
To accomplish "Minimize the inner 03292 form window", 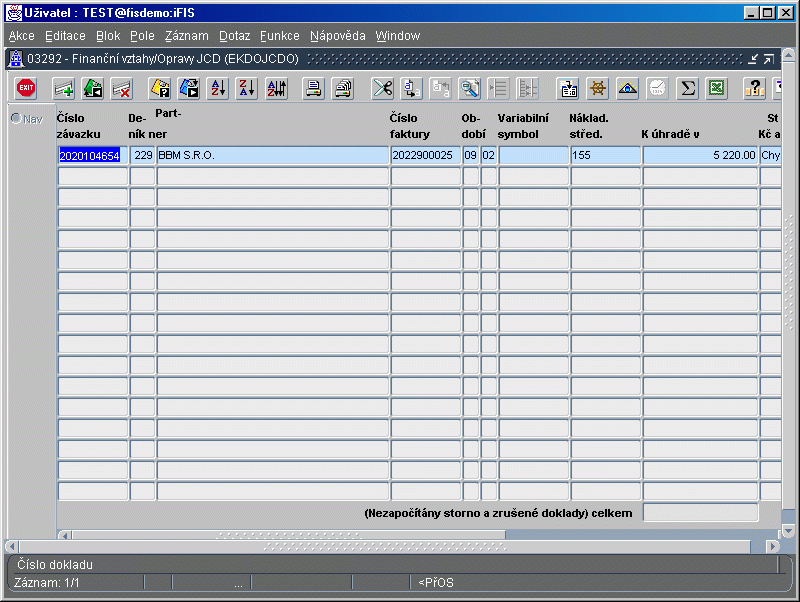I will (753, 59).
